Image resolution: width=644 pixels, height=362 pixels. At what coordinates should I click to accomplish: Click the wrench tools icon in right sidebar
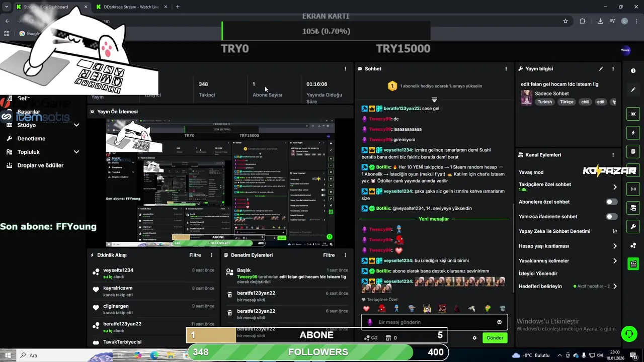point(633,226)
